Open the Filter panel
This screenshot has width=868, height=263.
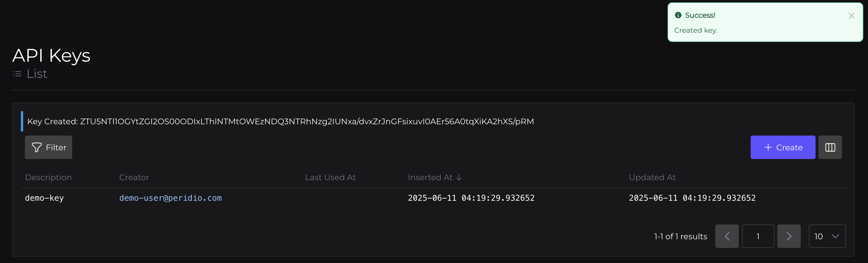[x=48, y=147]
